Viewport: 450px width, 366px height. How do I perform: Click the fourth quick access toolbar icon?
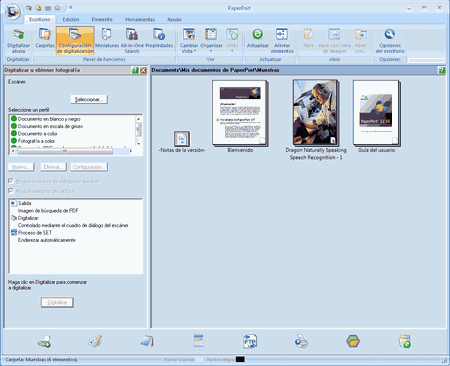tap(57, 8)
